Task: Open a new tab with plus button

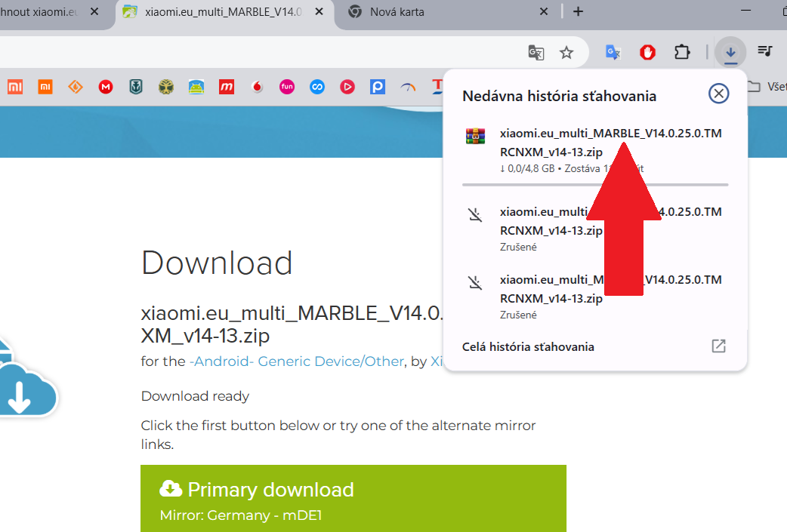Action: coord(579,11)
